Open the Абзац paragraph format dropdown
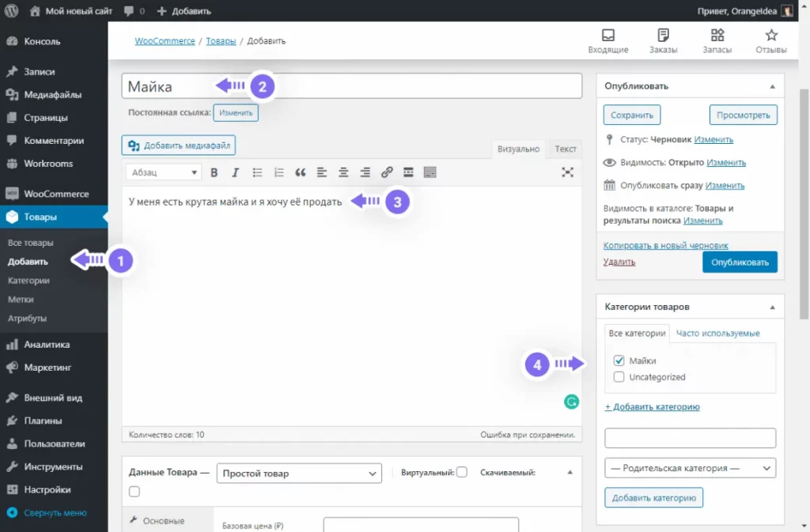The width and height of the screenshot is (810, 532). click(164, 172)
